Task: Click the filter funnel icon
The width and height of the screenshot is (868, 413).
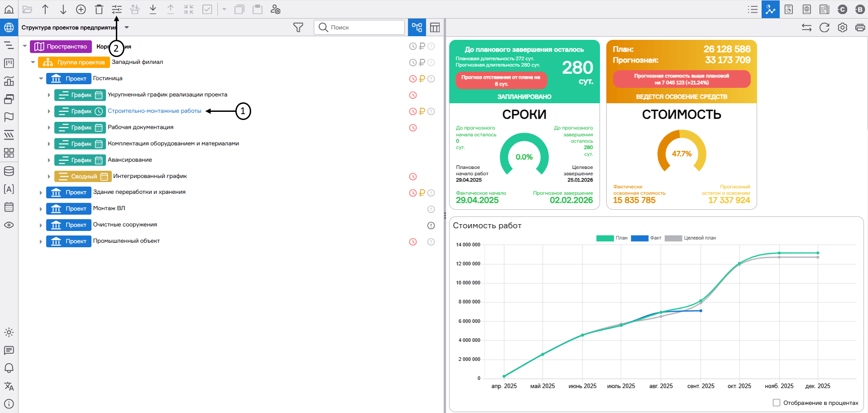Action: (298, 28)
